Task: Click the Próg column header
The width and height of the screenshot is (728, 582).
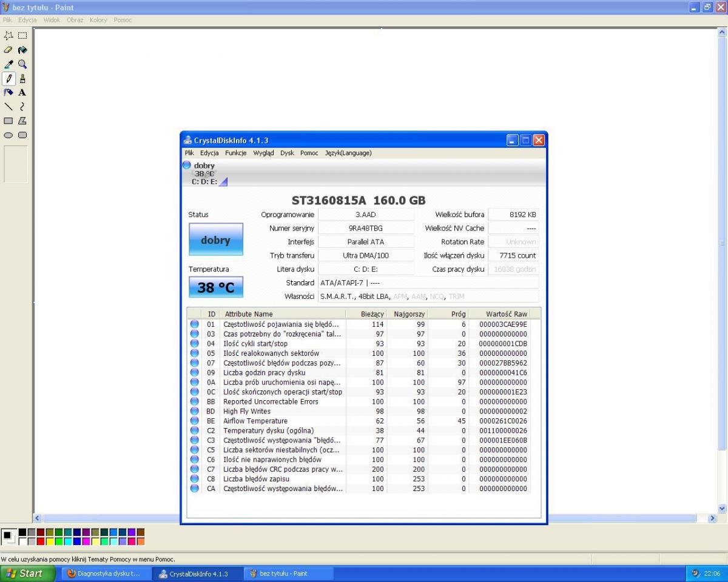Action: (x=449, y=314)
